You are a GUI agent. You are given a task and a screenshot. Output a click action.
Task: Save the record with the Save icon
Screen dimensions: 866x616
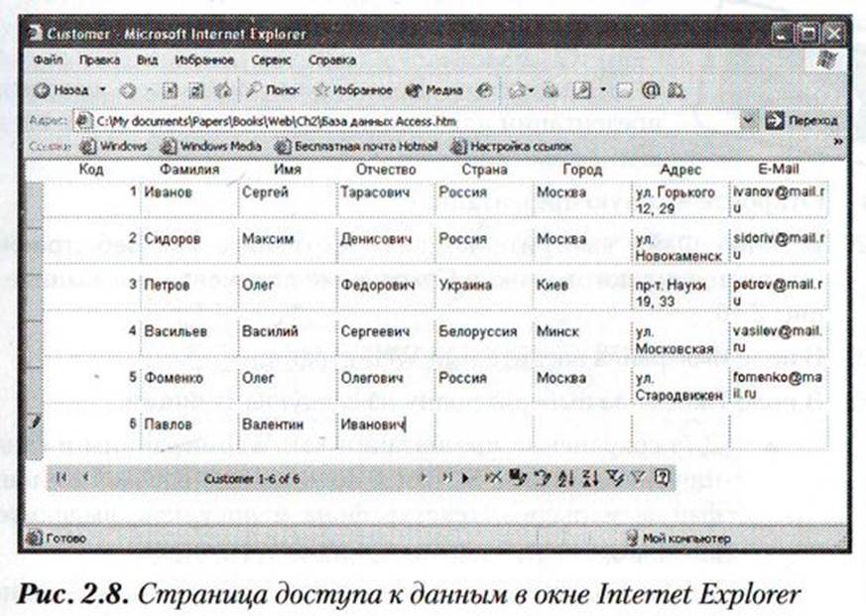[x=518, y=477]
